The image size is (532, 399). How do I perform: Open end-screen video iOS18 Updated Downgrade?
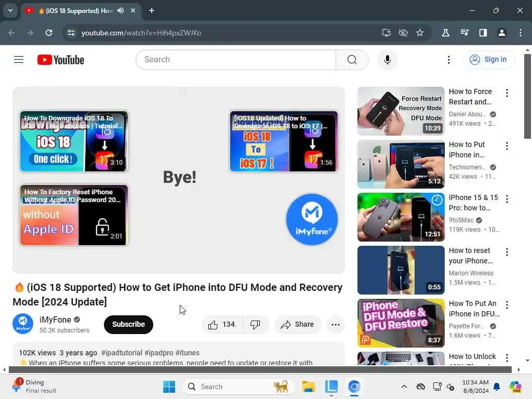pyautogui.click(x=284, y=141)
